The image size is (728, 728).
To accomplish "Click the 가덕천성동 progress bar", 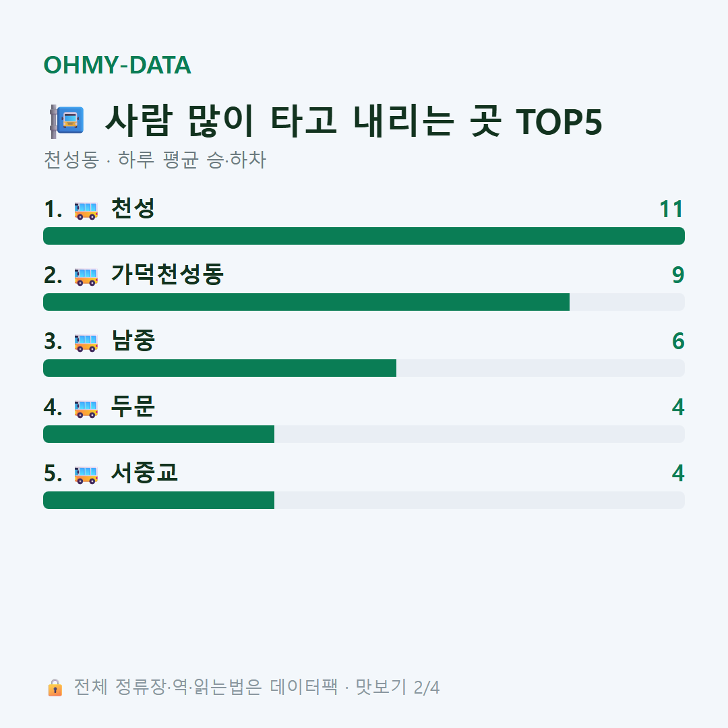I will [364, 302].
